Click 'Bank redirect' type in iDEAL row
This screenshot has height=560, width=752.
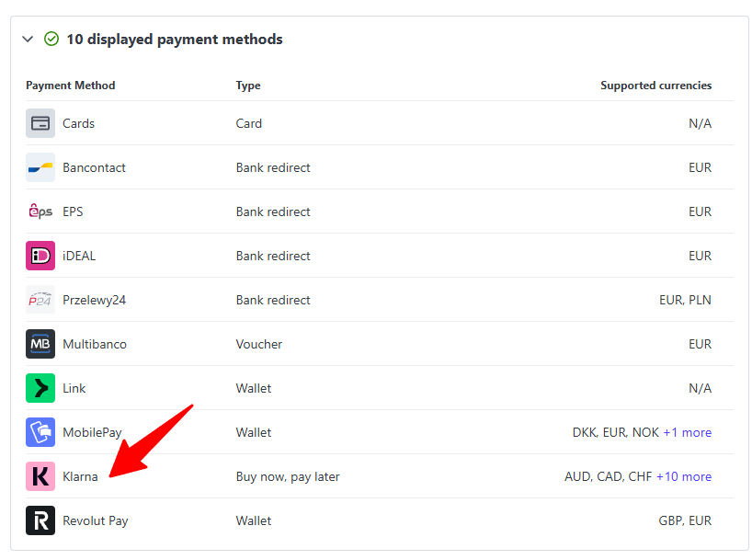pyautogui.click(x=273, y=256)
